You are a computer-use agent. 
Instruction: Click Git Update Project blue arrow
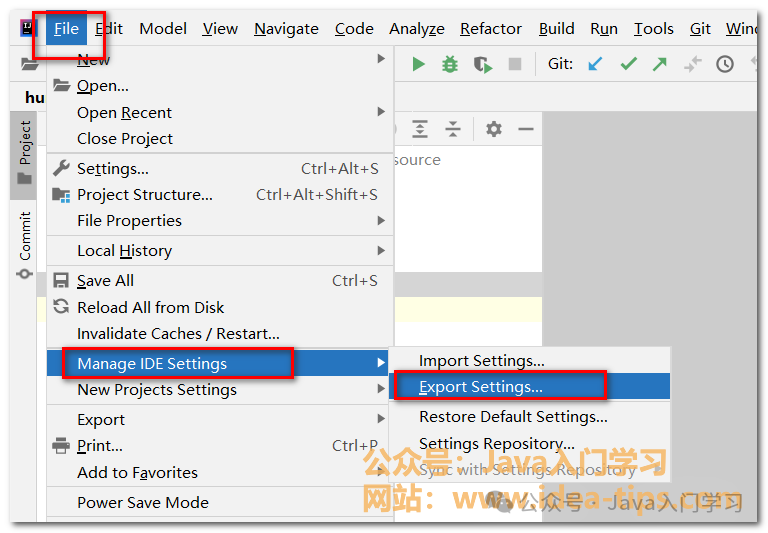(595, 64)
